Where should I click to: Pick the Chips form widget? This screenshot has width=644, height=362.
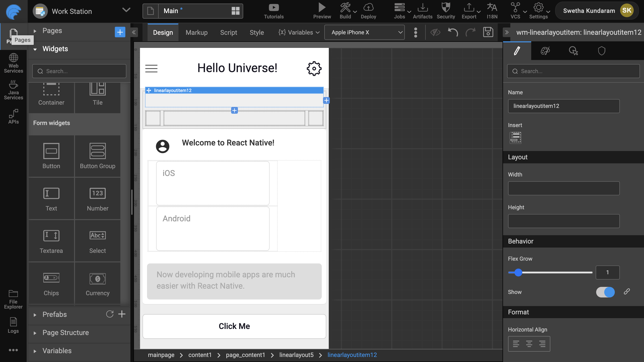click(51, 283)
